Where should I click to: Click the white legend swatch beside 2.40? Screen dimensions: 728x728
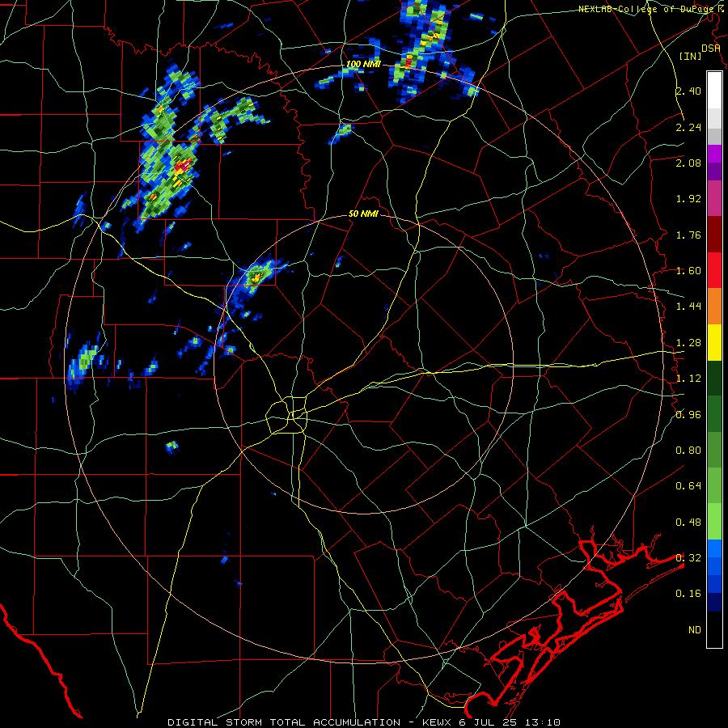tap(714, 91)
